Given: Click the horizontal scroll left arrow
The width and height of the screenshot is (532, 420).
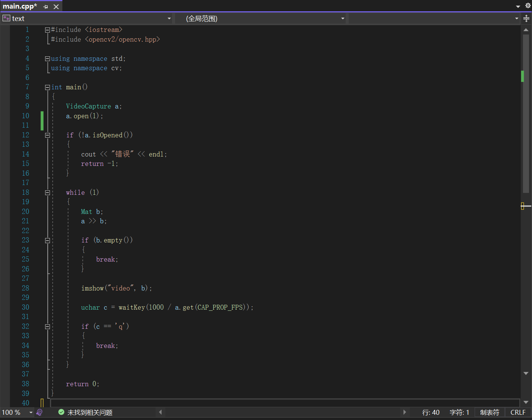Looking at the screenshot, I should point(160,412).
